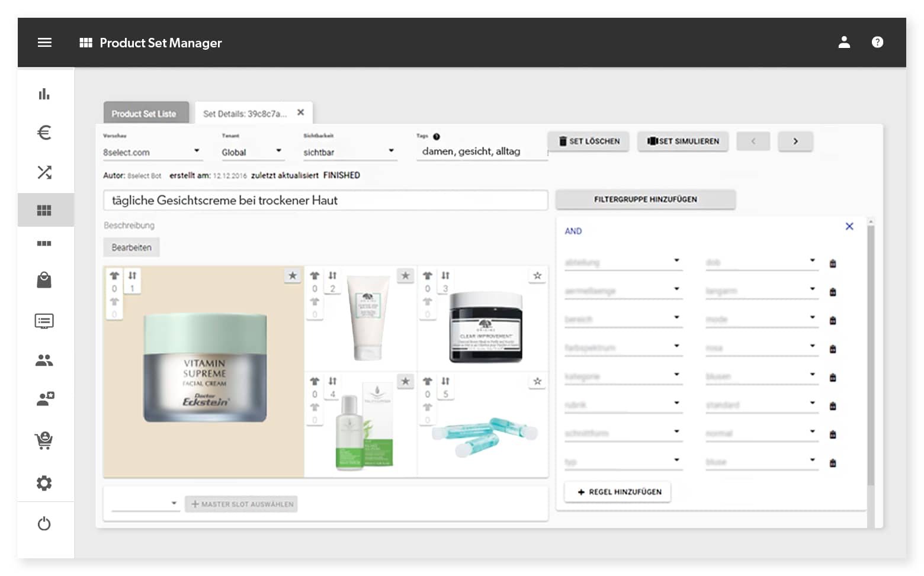Toggle star on black Clear Improvement jar
Screen dimensions: 924x576
click(x=537, y=276)
